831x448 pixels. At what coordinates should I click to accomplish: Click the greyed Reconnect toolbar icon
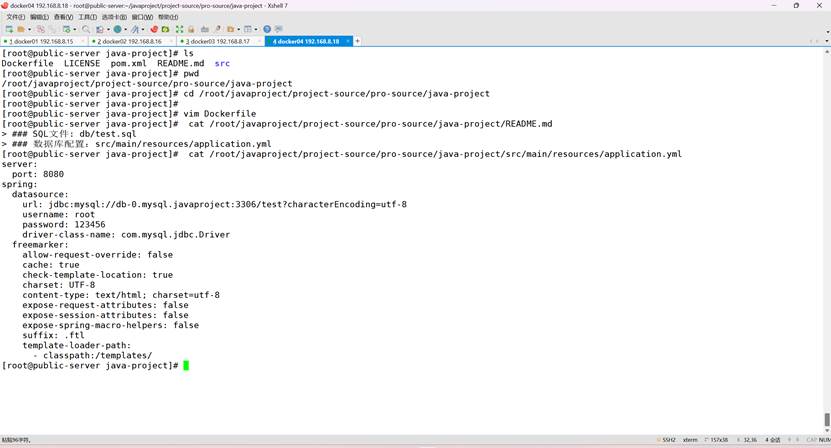point(52,29)
